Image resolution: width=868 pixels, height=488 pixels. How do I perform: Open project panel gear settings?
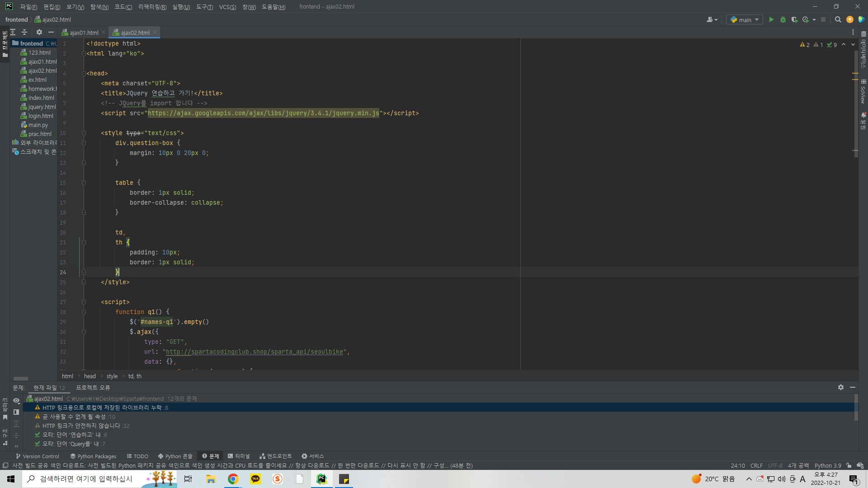pos(39,32)
